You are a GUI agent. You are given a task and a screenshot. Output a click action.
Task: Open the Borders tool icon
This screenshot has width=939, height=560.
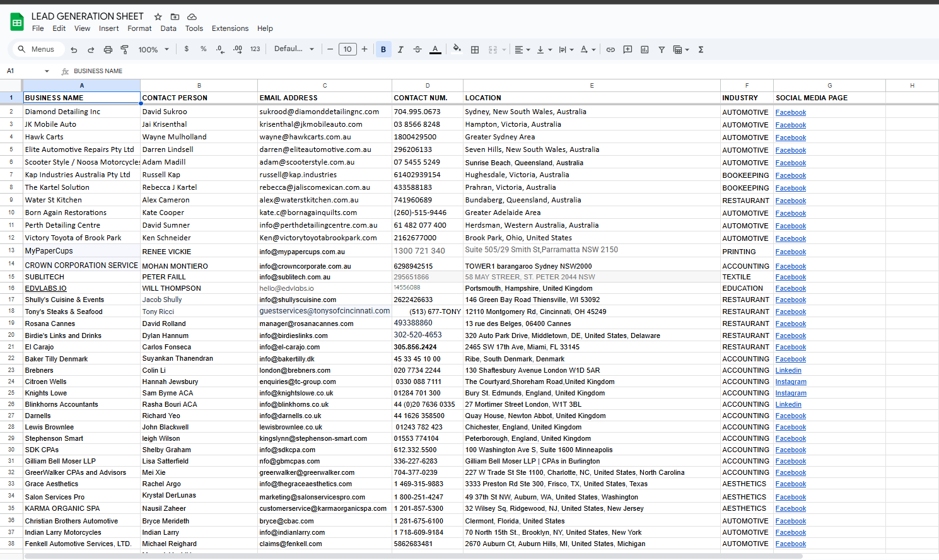click(475, 49)
